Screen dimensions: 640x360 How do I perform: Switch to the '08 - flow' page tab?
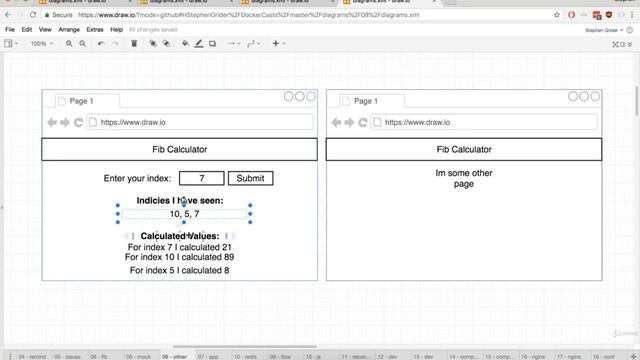click(x=280, y=356)
